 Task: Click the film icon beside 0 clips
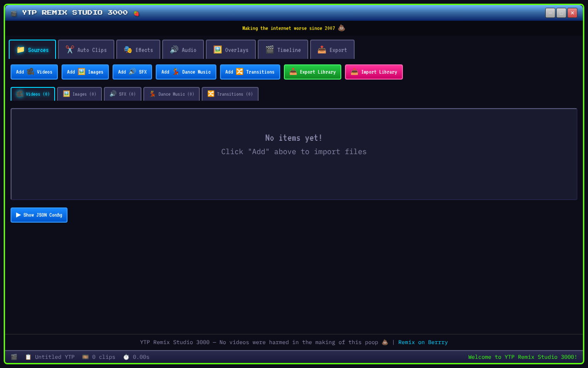[x=85, y=357]
